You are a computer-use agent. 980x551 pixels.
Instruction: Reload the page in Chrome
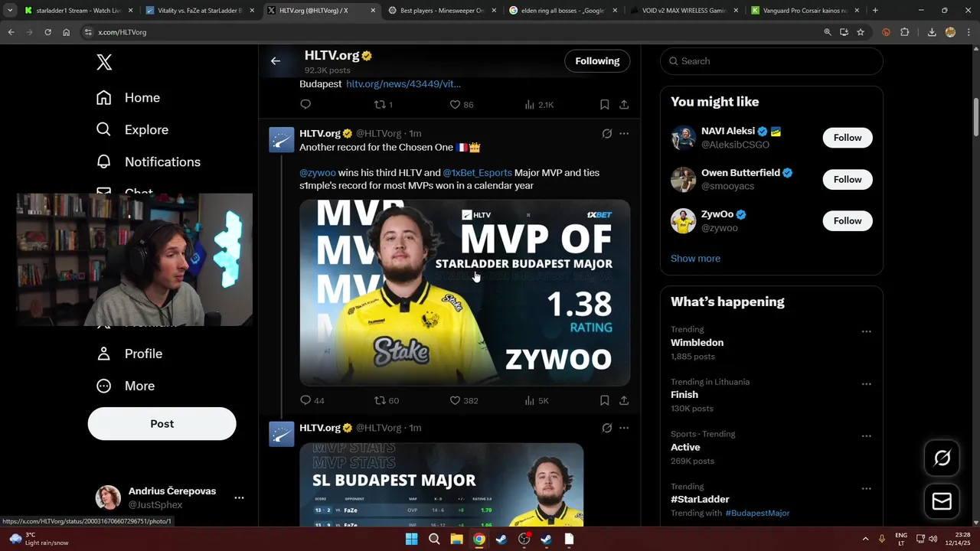tap(47, 32)
